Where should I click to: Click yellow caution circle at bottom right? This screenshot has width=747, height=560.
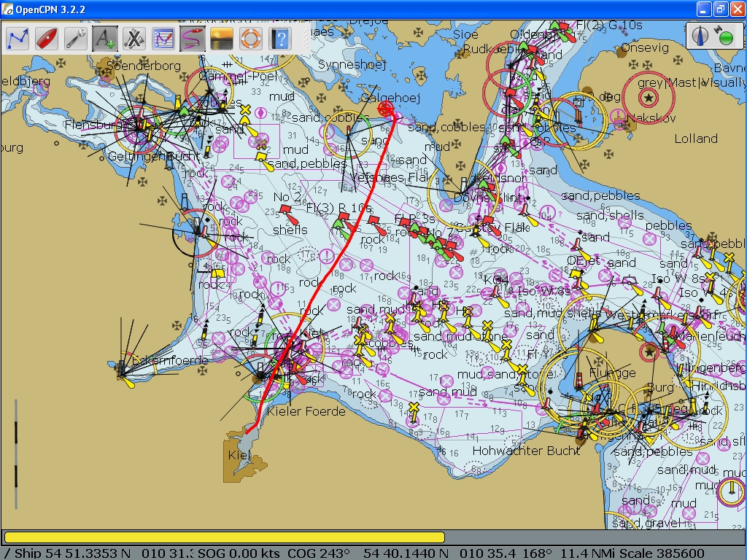(x=731, y=491)
